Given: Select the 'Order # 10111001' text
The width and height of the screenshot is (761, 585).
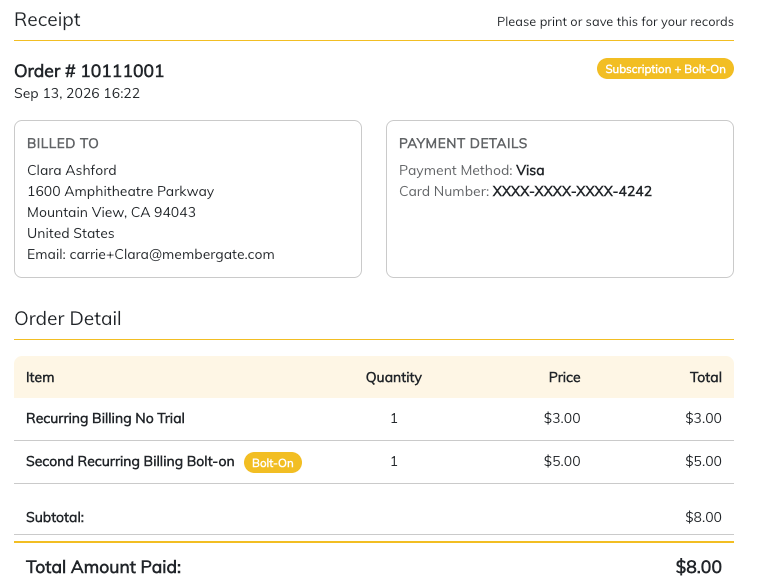Looking at the screenshot, I should (89, 71).
